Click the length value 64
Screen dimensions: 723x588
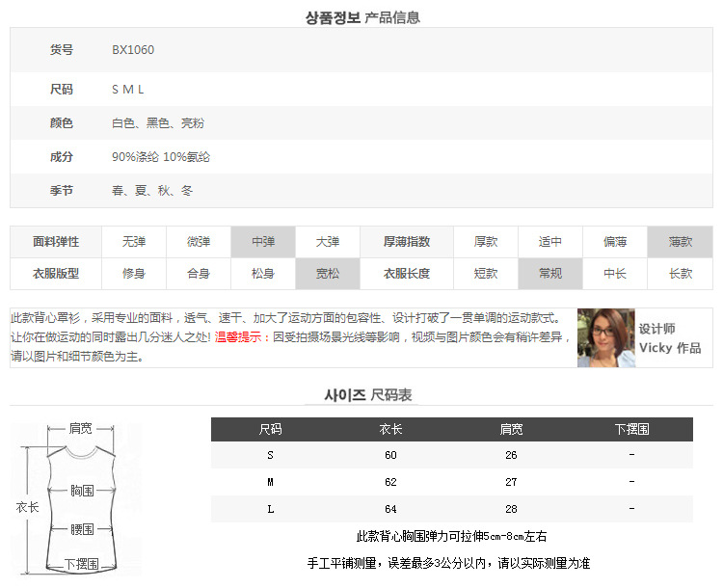[390, 509]
